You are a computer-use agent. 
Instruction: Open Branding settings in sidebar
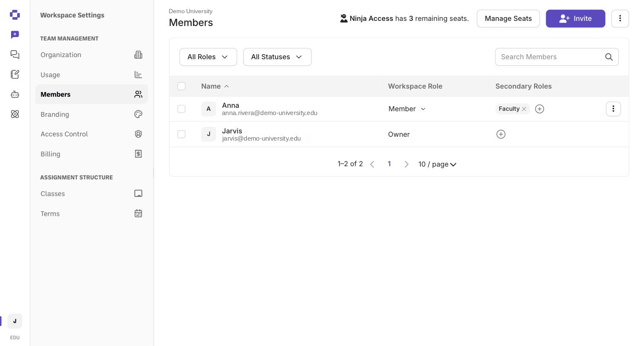pyautogui.click(x=92, y=114)
